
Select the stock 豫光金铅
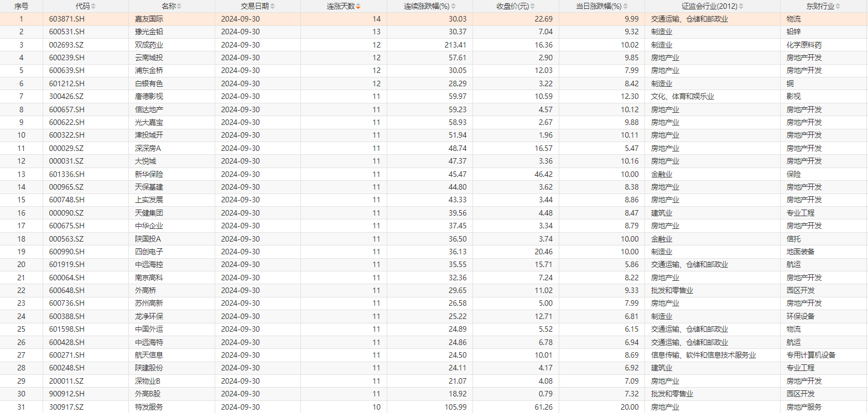(149, 32)
